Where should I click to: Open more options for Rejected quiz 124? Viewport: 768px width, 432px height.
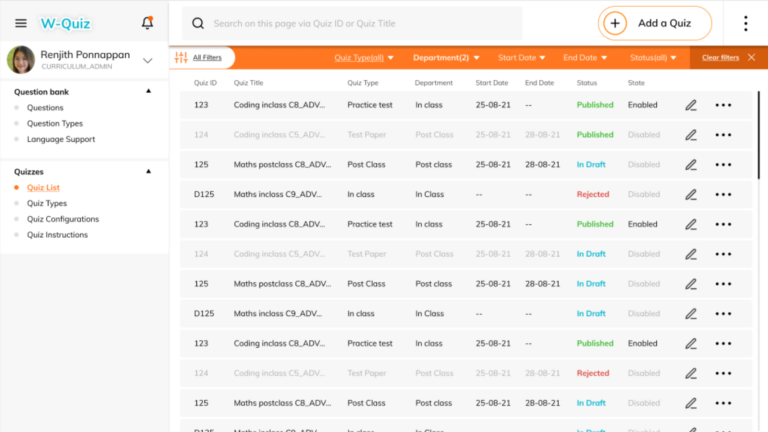click(723, 373)
